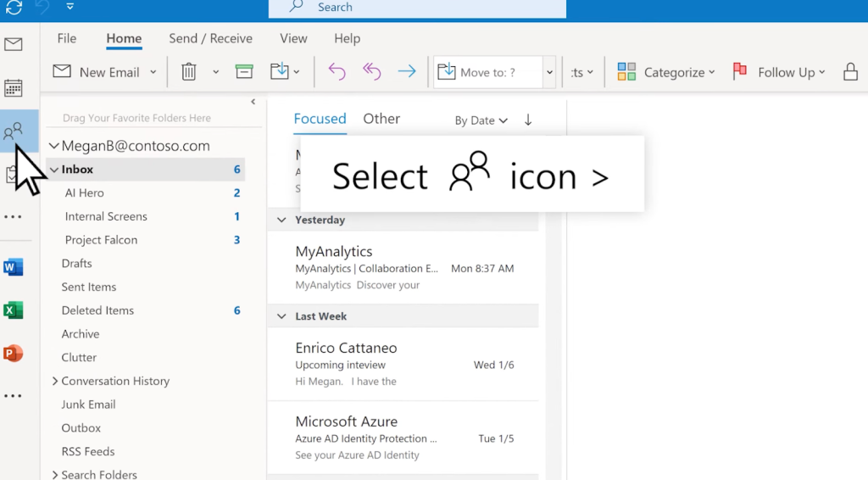Click the New Email button
The image size is (868, 480).
[98, 72]
